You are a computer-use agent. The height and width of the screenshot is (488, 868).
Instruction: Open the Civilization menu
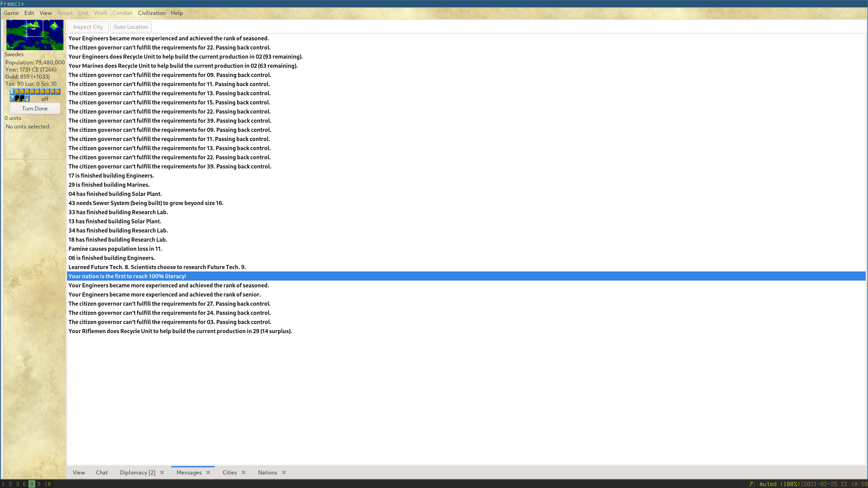point(152,13)
